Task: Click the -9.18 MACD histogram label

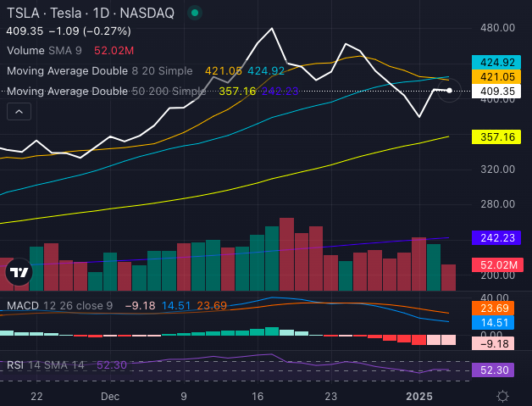Action: pyautogui.click(x=496, y=343)
